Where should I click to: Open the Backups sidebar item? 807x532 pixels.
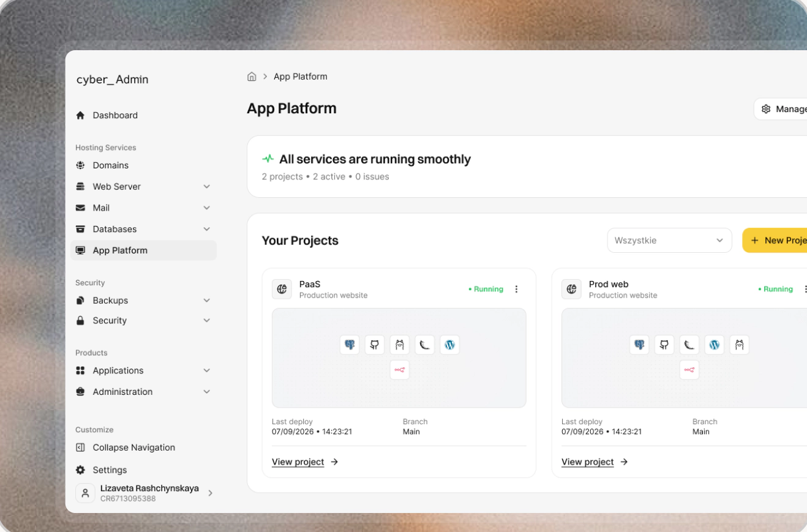tap(143, 301)
